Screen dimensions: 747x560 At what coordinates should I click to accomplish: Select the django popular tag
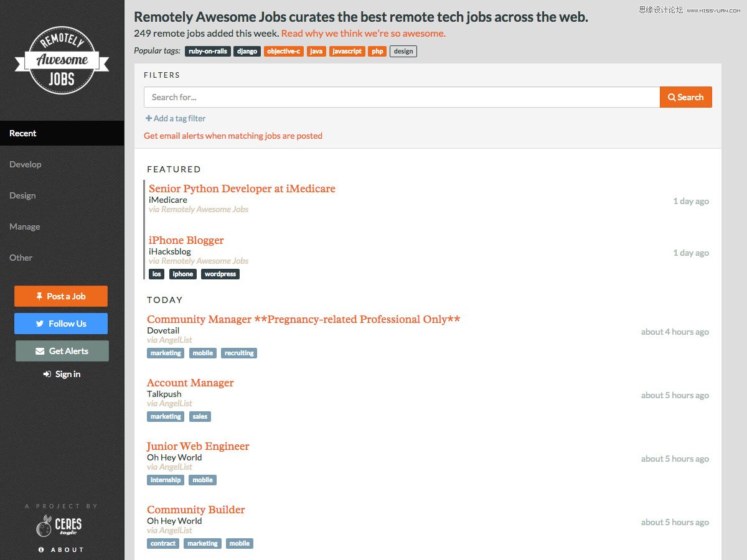pyautogui.click(x=247, y=51)
